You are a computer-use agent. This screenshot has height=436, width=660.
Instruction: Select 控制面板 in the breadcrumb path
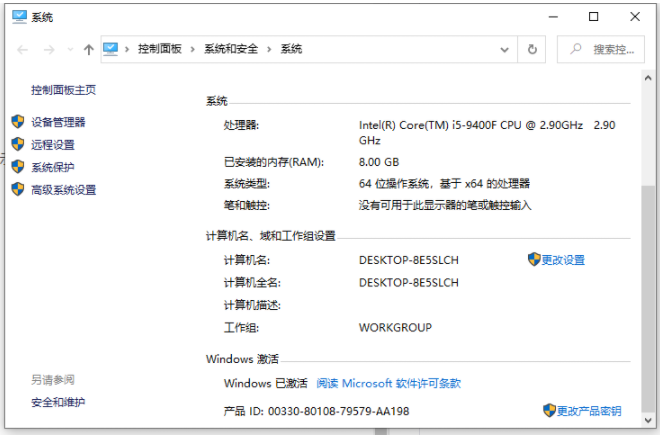(161, 49)
